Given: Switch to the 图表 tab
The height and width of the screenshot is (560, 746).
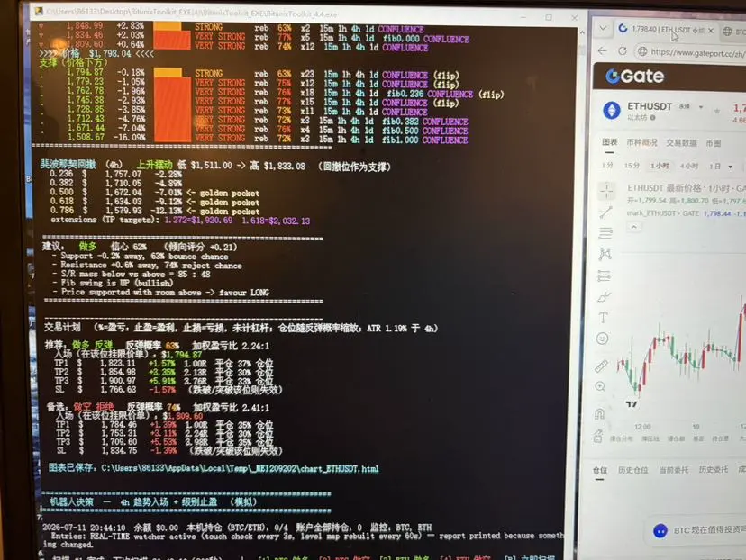Looking at the screenshot, I should point(609,142).
